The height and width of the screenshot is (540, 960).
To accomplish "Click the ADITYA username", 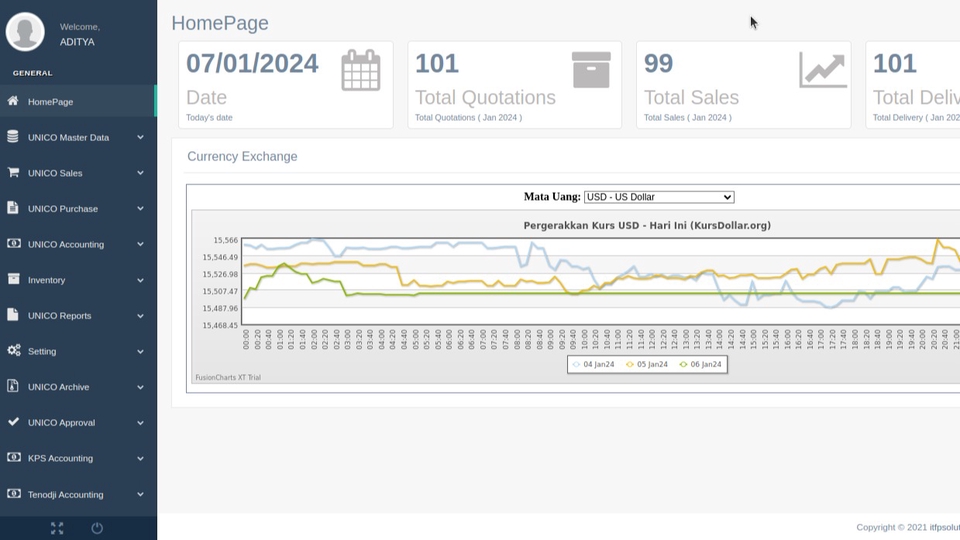I will coord(77,42).
